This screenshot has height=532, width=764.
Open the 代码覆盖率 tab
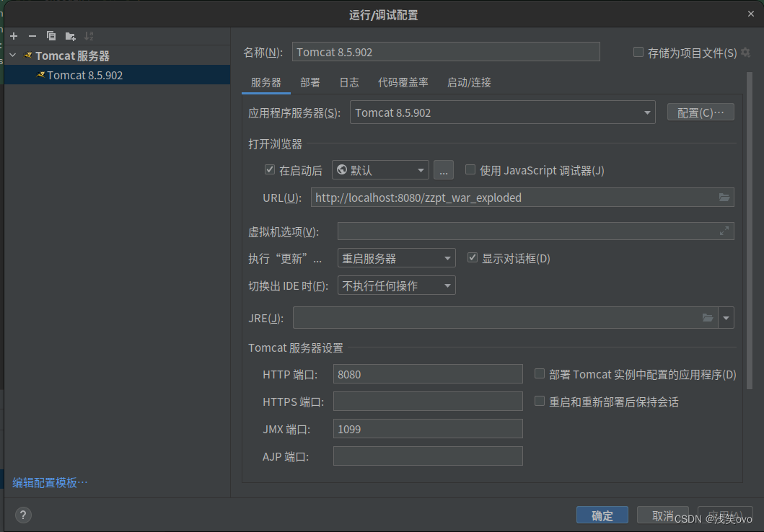coord(403,82)
